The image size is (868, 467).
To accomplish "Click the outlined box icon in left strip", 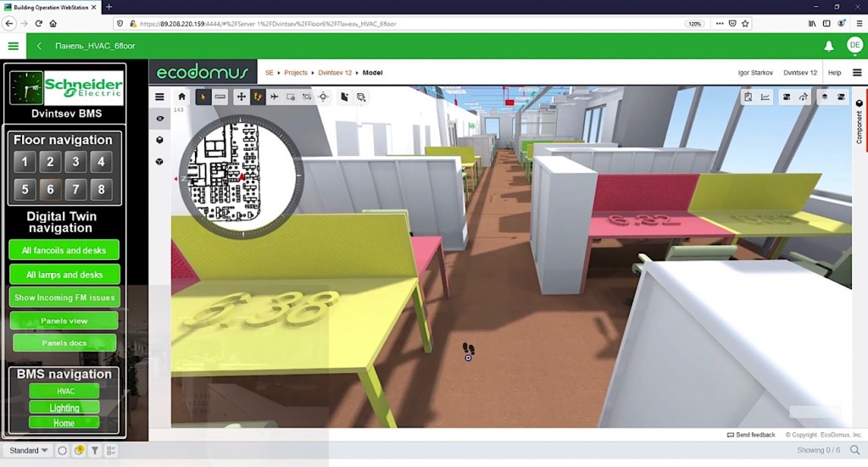I will 159,162.
